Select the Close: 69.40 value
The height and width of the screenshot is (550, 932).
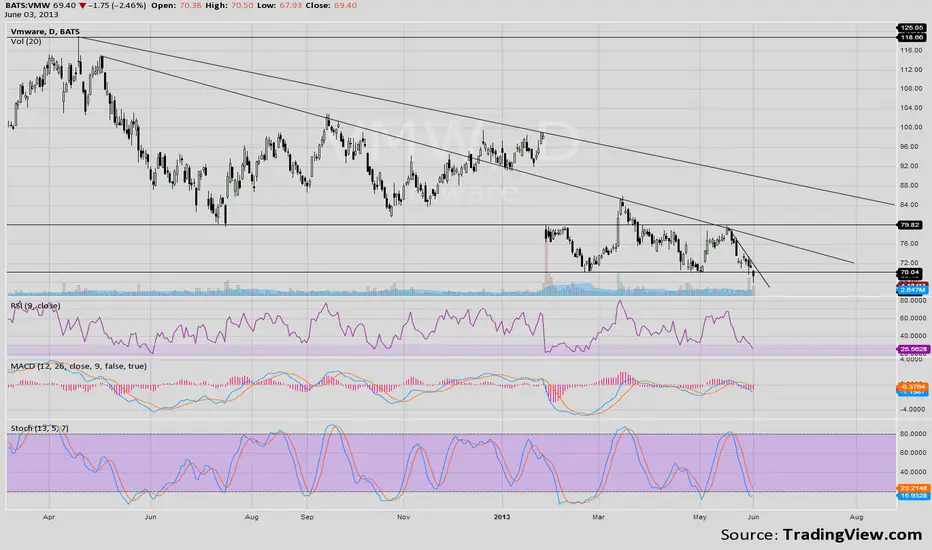point(346,5)
